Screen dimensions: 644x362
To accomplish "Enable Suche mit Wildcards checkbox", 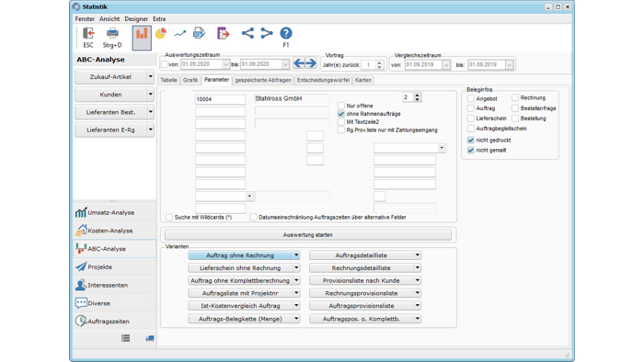I will (x=169, y=217).
